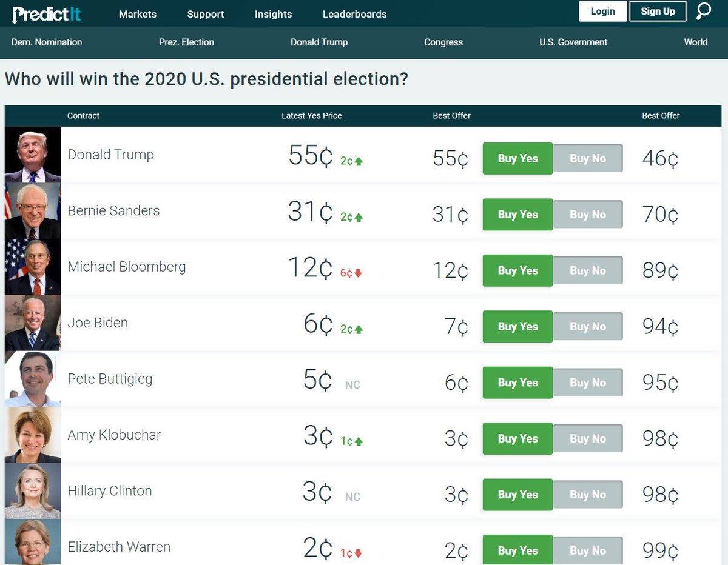This screenshot has height=565, width=728.
Task: Go to World category
Action: coord(696,42)
